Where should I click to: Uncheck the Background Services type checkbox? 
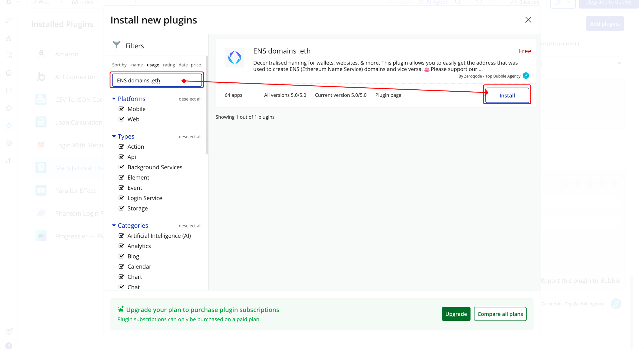click(x=121, y=167)
